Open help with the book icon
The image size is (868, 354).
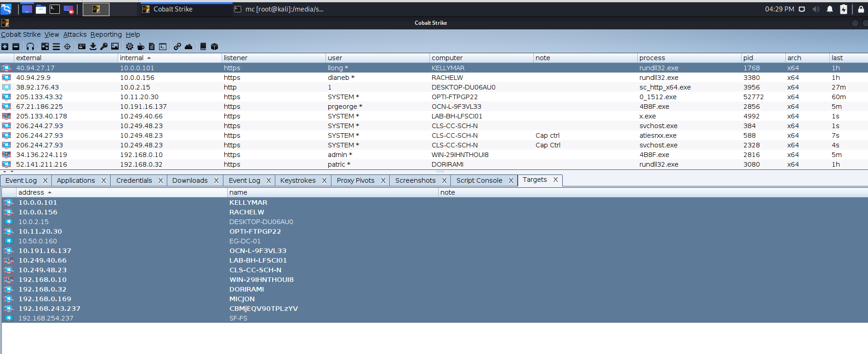(203, 46)
